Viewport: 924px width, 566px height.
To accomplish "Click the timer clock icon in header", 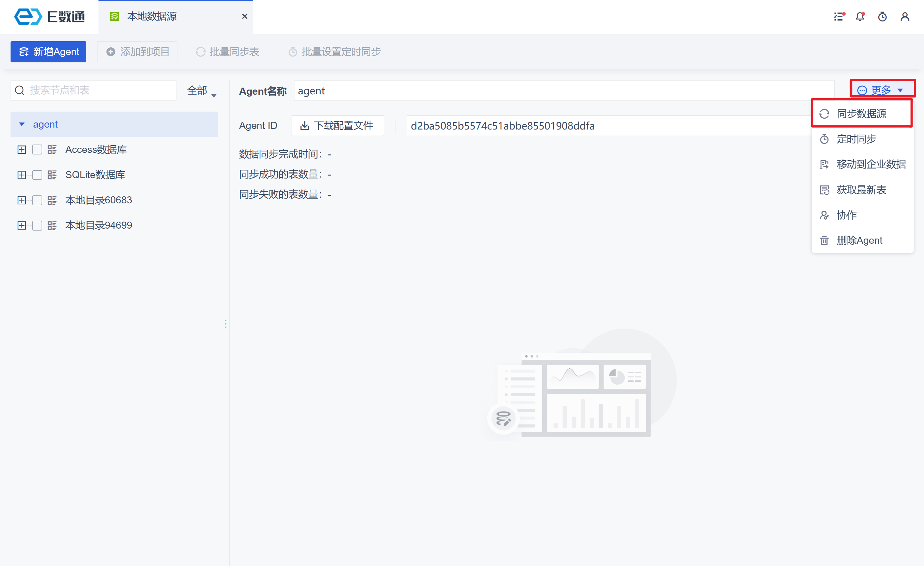I will pos(882,17).
